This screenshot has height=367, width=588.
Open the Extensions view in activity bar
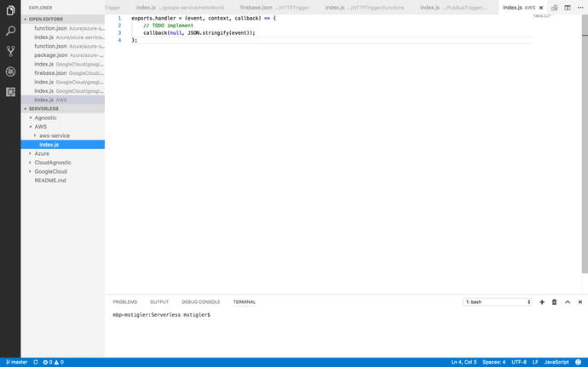pos(10,92)
